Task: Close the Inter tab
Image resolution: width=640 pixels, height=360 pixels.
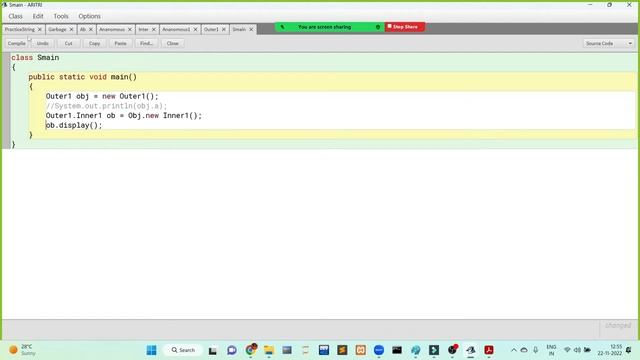Action: 153,29
